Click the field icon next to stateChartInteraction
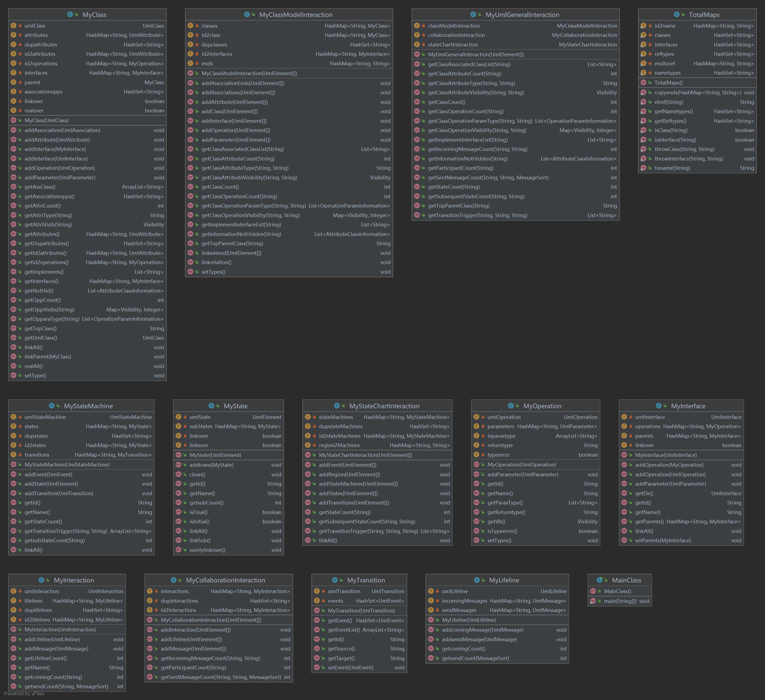This screenshot has width=765, height=700. point(417,44)
